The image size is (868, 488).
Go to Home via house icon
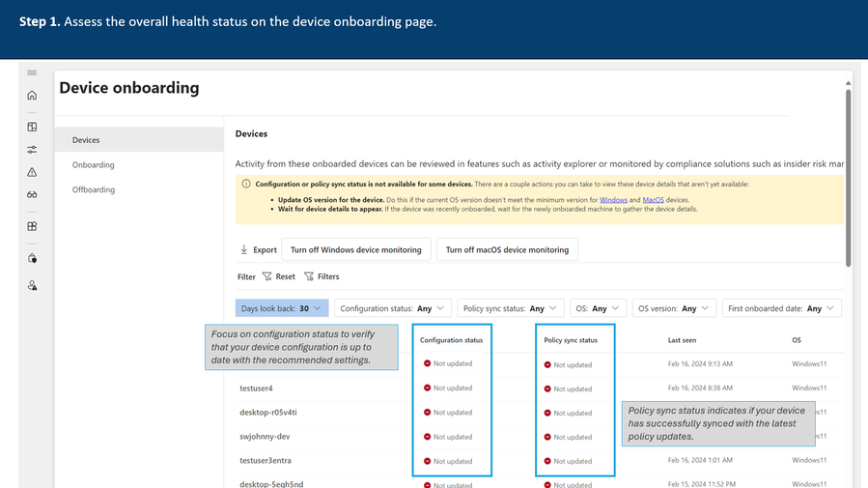click(32, 96)
